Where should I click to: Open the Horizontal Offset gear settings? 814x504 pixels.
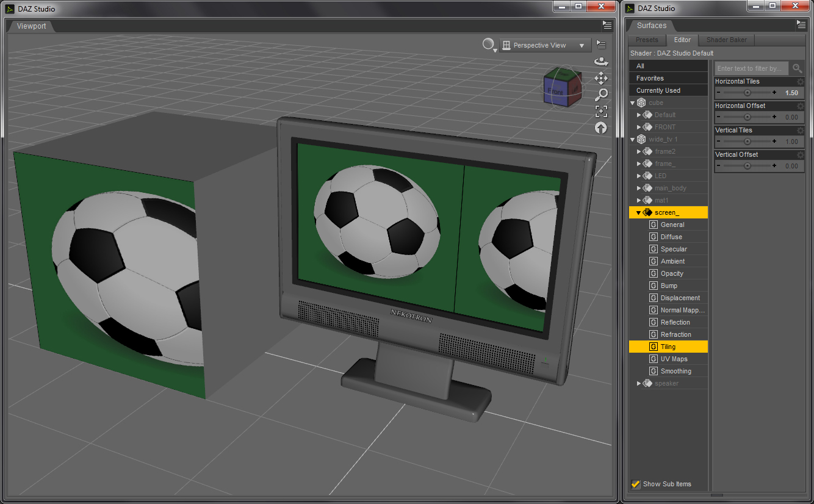[801, 106]
